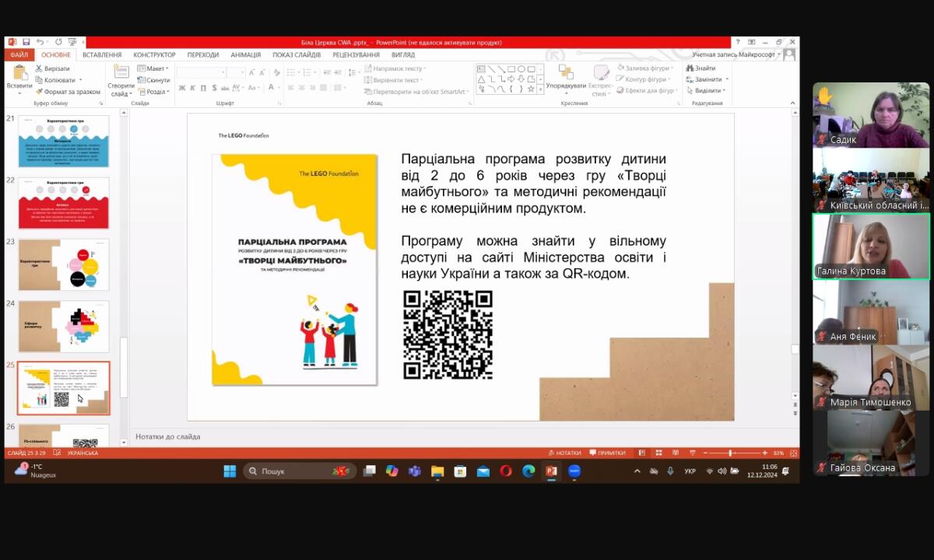Switch to the ВСТАВЛЕННЯ tab
Viewport: 934px width, 560px height.
coord(102,55)
